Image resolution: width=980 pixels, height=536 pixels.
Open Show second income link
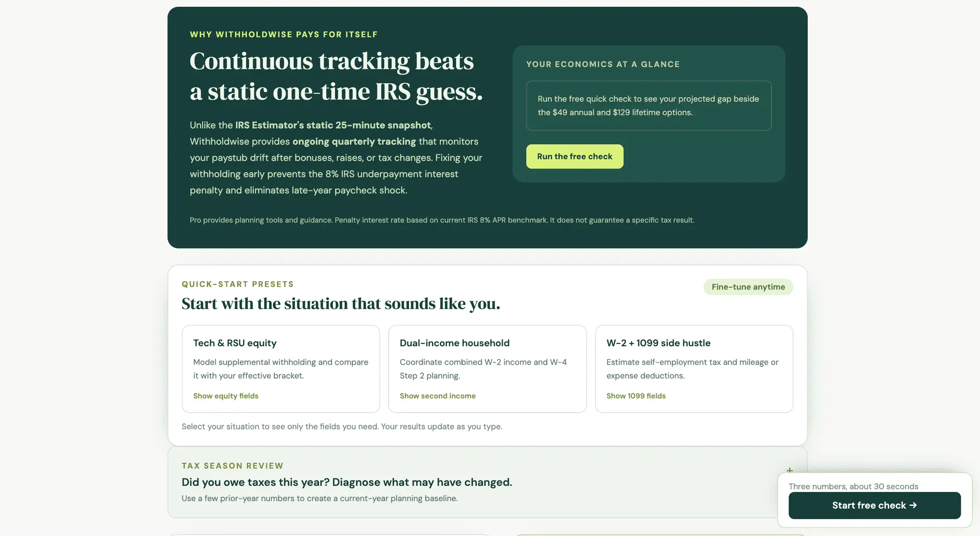pos(437,396)
